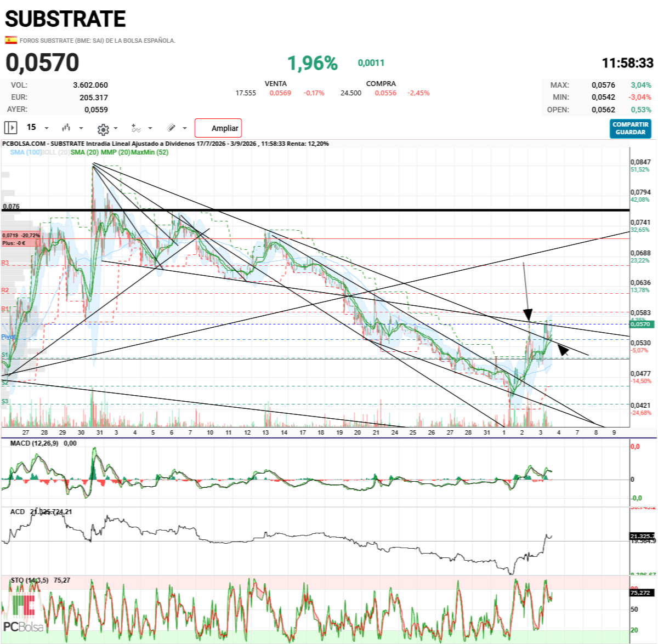The image size is (658, 644).
Task: Open the Foros Substrate forum link
Action: pos(98,41)
